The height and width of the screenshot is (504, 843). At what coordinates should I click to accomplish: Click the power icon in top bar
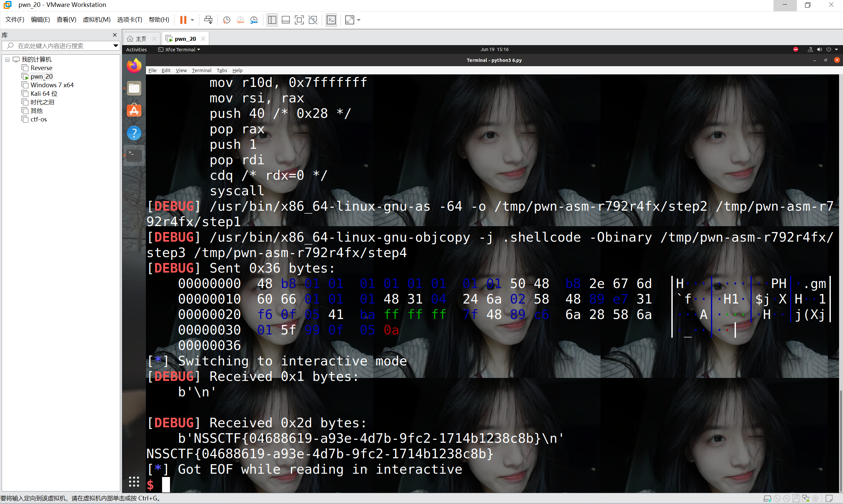pyautogui.click(x=829, y=50)
